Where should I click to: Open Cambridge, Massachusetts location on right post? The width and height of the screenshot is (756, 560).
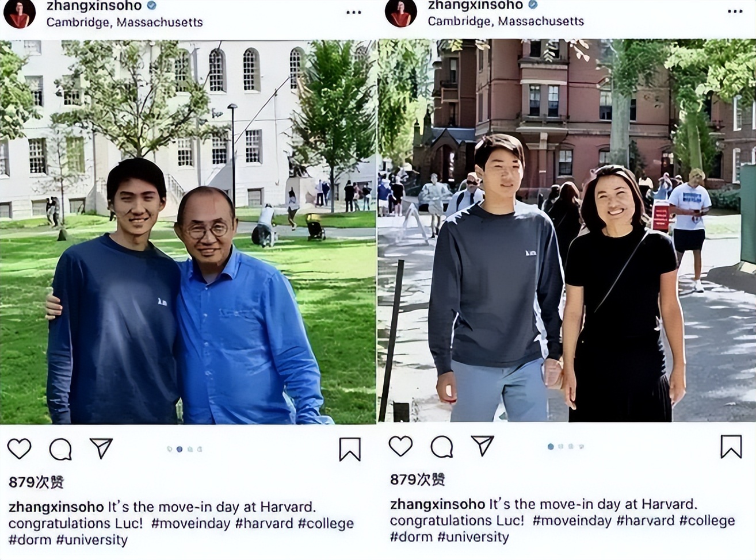[x=506, y=21]
